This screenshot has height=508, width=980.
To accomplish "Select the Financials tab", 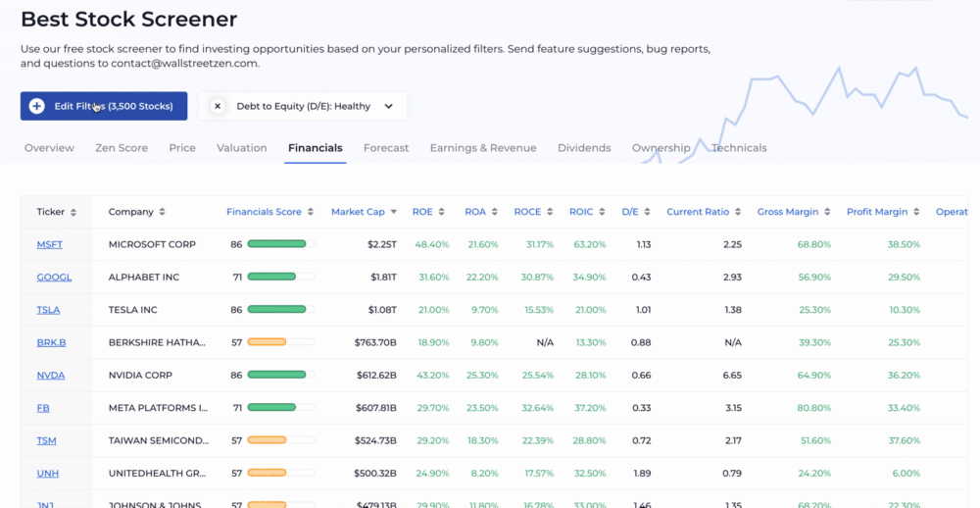I will click(315, 148).
